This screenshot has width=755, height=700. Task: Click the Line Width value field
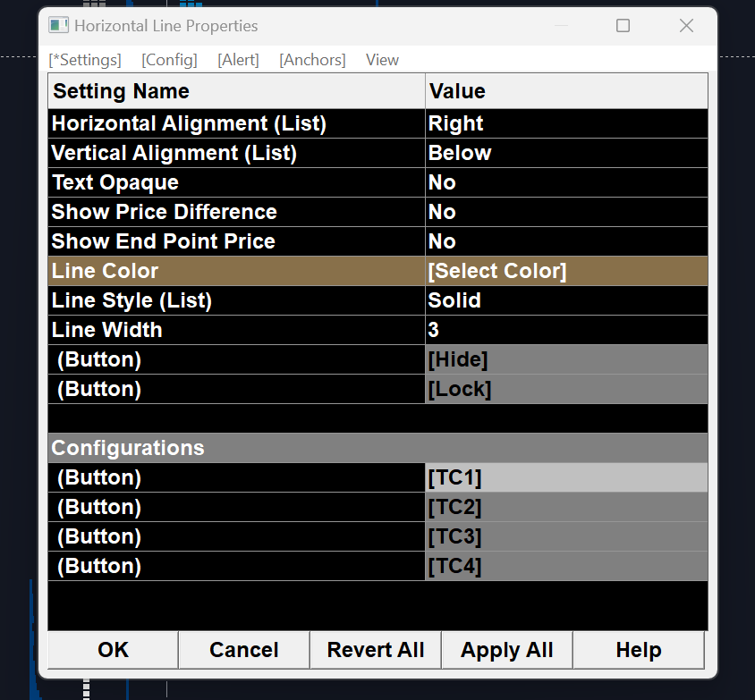click(565, 330)
